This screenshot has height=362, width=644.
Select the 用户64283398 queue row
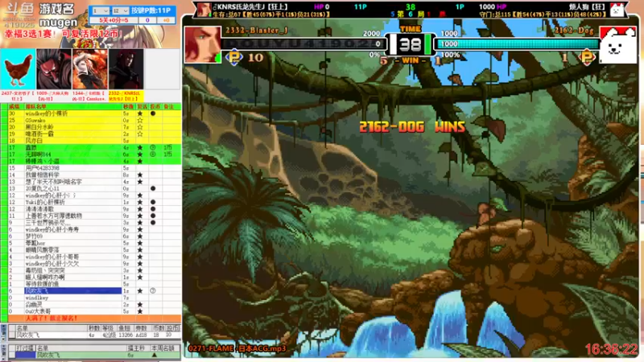tap(94, 168)
